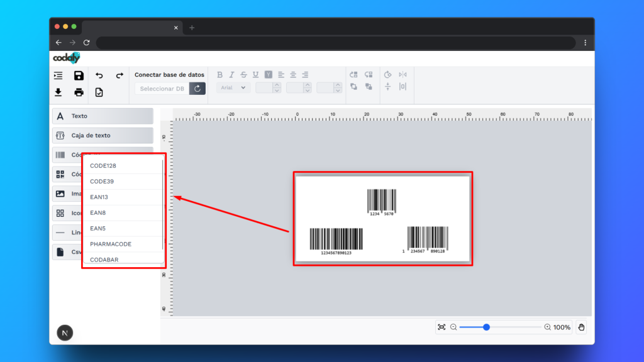Click the CSV file tool icon
This screenshot has width=644, height=362.
pyautogui.click(x=60, y=252)
